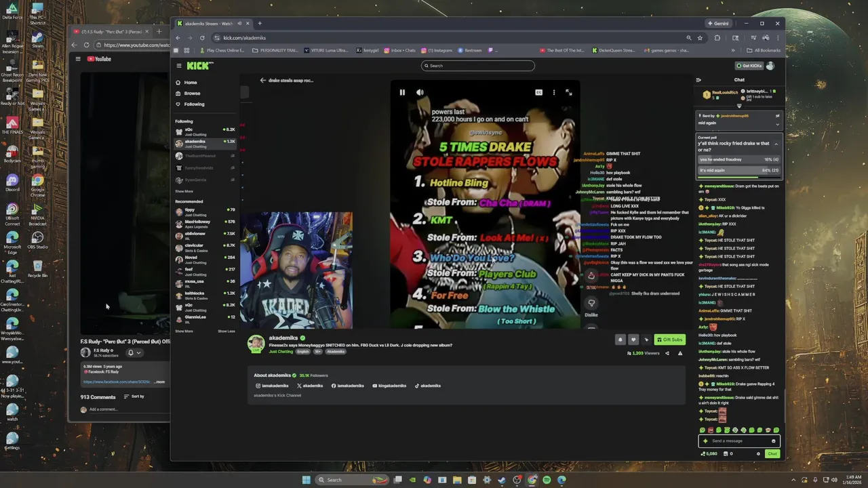The width and height of the screenshot is (868, 488).
Task: Open iamakademiks Facebook link
Action: tap(348, 386)
